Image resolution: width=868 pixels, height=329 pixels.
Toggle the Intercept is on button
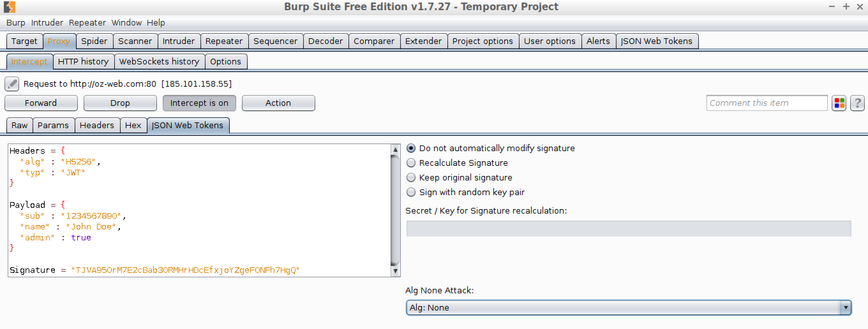199,103
